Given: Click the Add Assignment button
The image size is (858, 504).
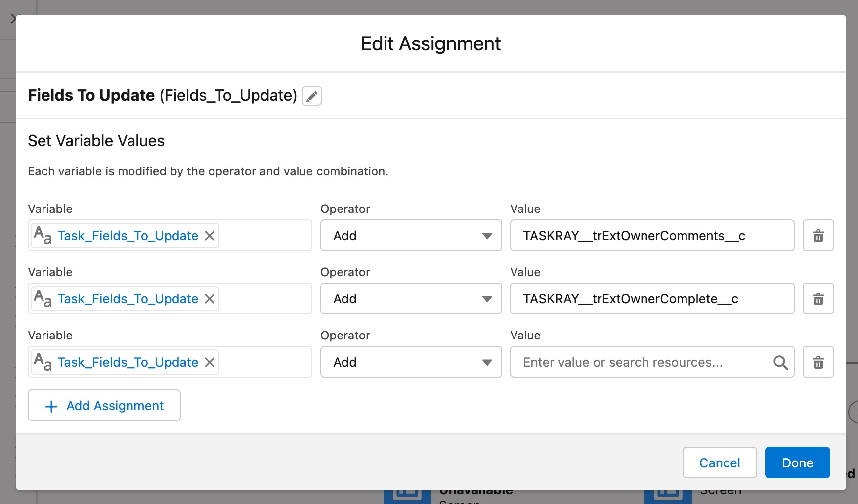Looking at the screenshot, I should pyautogui.click(x=104, y=405).
